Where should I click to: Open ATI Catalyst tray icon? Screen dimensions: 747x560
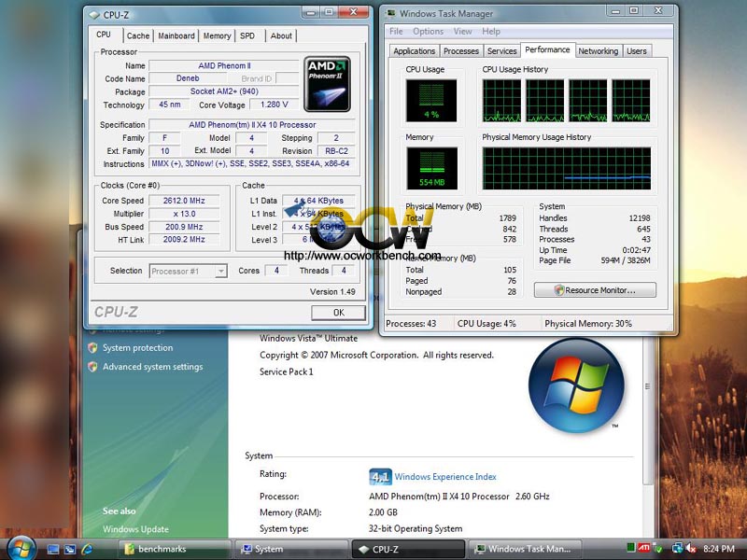(644, 549)
